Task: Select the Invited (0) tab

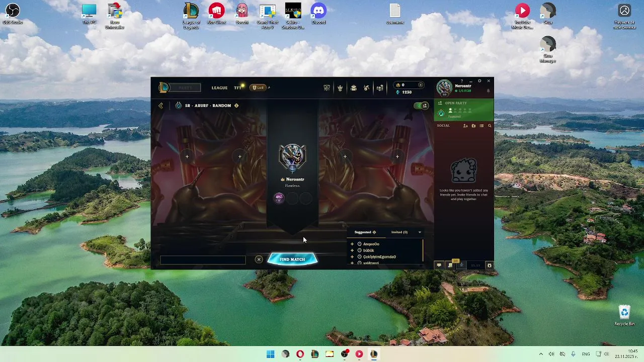Action: pyautogui.click(x=399, y=232)
